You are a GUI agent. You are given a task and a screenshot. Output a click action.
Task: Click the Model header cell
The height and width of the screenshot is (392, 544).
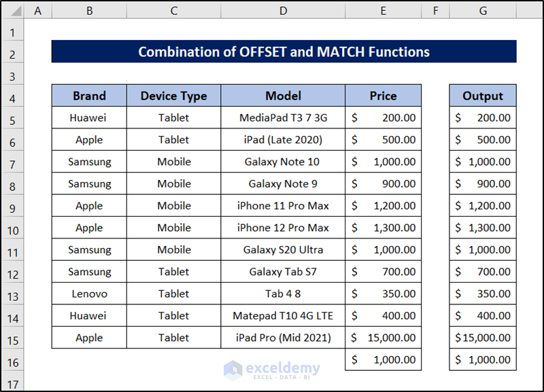tap(283, 96)
